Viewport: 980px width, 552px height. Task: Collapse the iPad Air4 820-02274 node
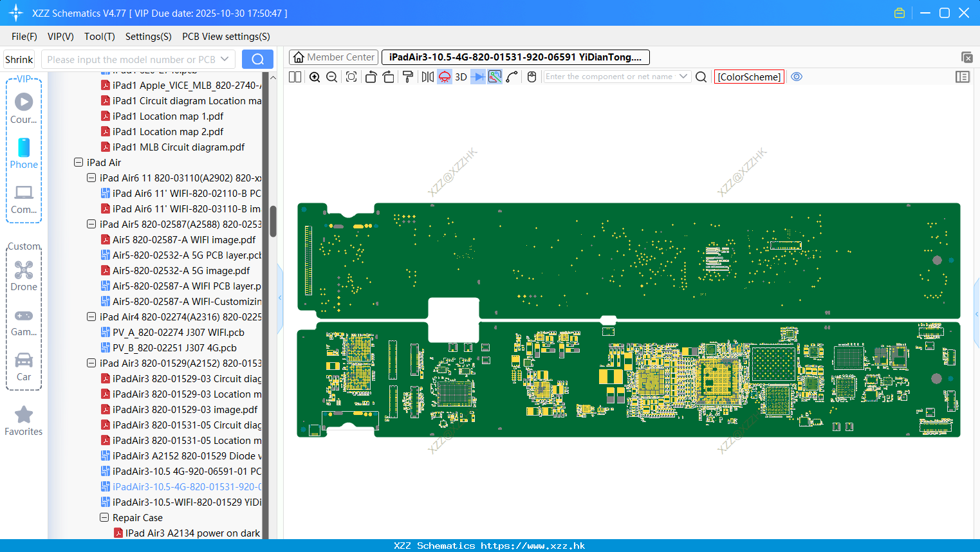pyautogui.click(x=91, y=317)
